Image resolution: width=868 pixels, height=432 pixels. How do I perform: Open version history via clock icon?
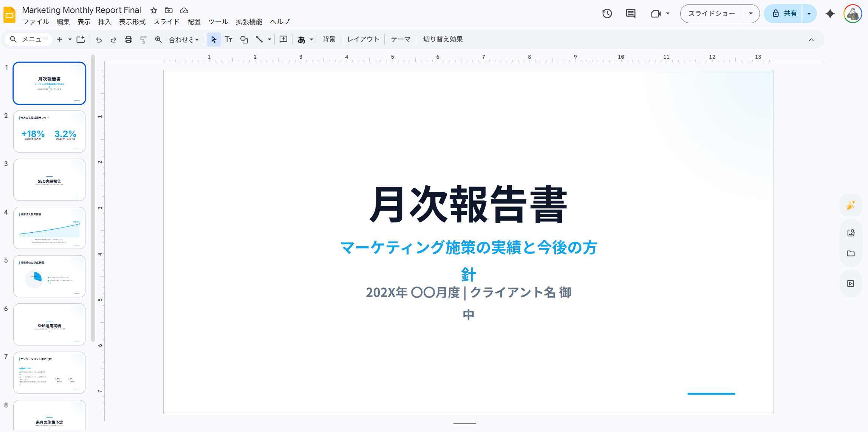point(607,14)
